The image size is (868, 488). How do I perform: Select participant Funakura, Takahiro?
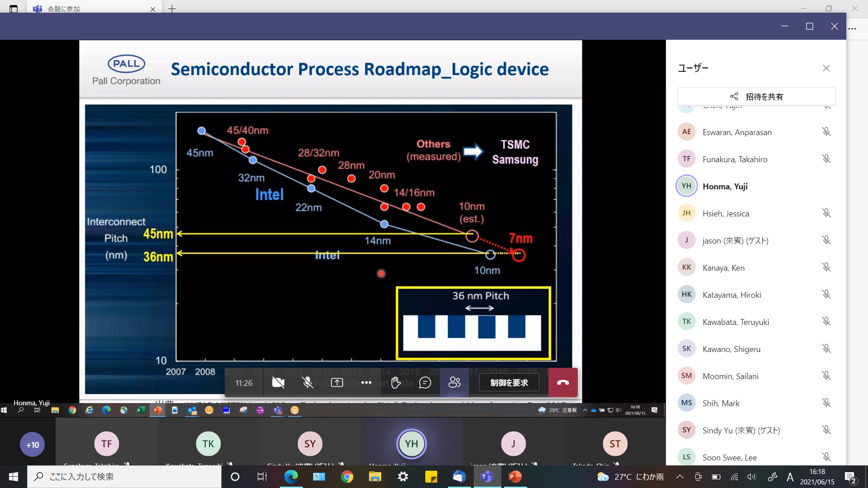[756, 159]
